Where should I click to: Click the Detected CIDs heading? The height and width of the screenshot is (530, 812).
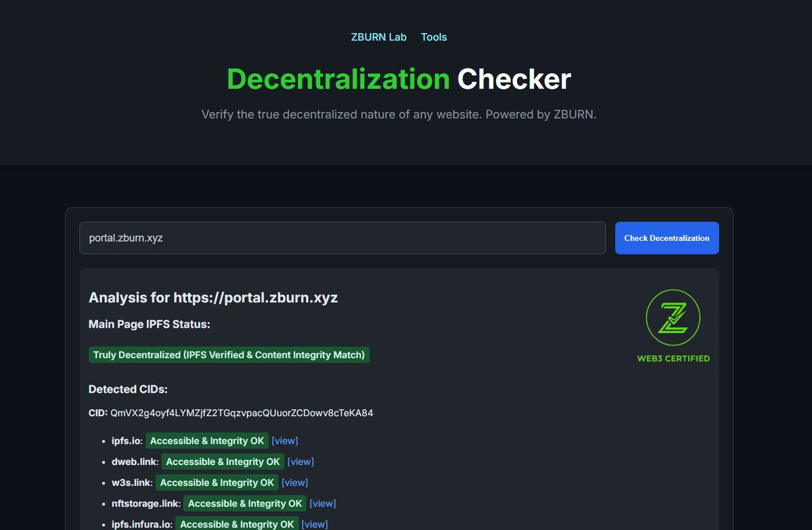pos(128,389)
